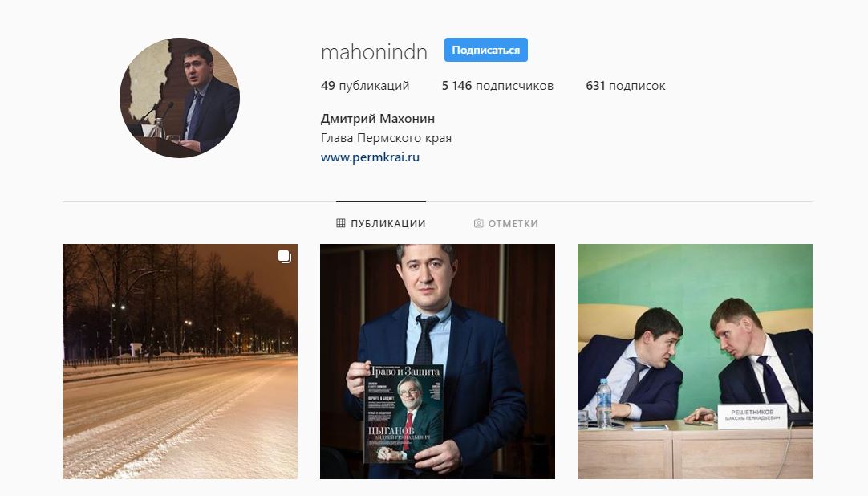The image size is (868, 496).
Task: Click the Решетников name plate in photo
Action: tap(752, 417)
